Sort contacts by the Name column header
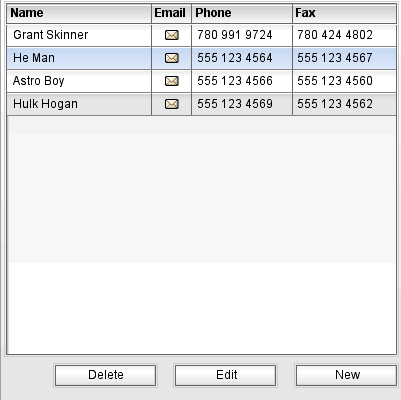Screen dimensions: 401x400 (x=79, y=13)
